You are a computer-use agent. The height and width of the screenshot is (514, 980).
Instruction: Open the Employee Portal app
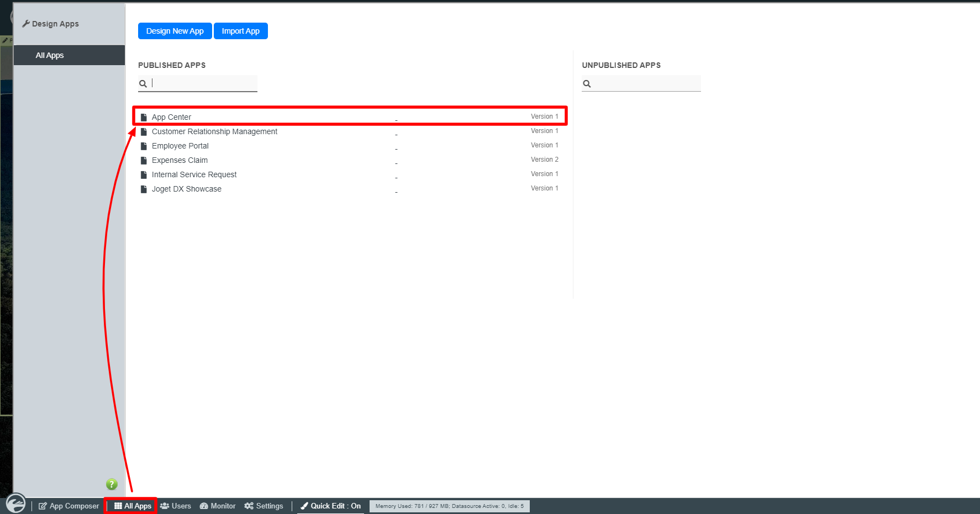180,146
